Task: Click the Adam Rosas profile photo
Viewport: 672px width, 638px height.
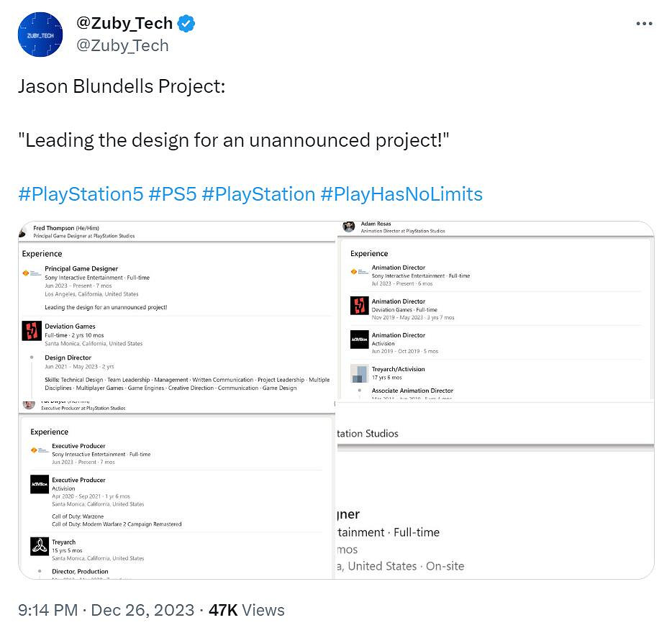Action: pyautogui.click(x=349, y=227)
